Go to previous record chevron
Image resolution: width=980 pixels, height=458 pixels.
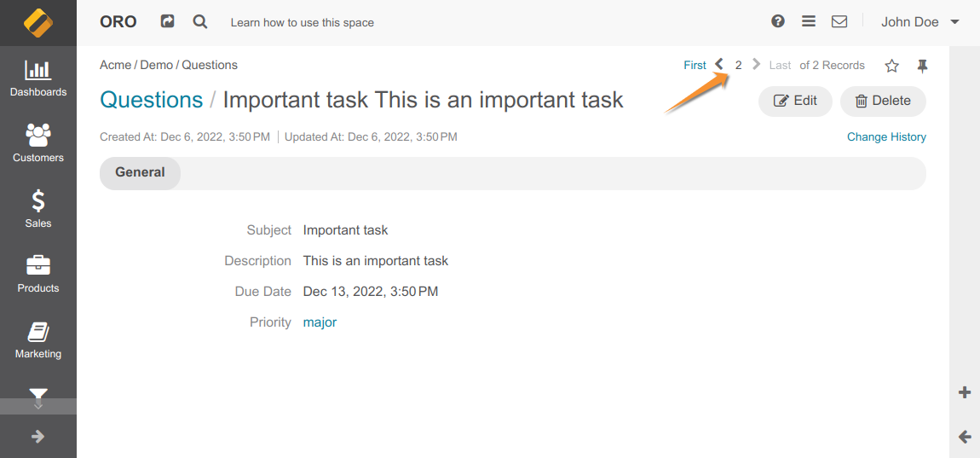pos(719,65)
